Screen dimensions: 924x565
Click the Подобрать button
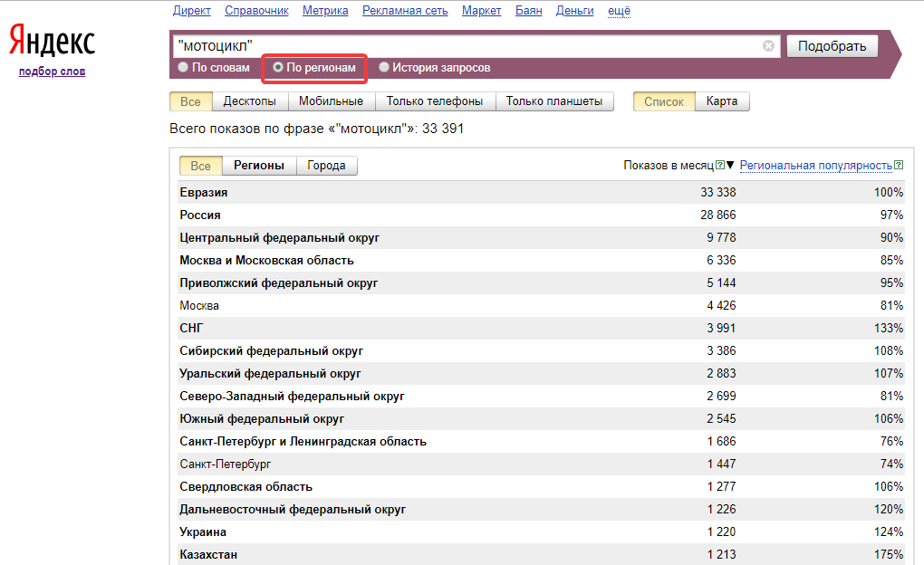pyautogui.click(x=833, y=46)
